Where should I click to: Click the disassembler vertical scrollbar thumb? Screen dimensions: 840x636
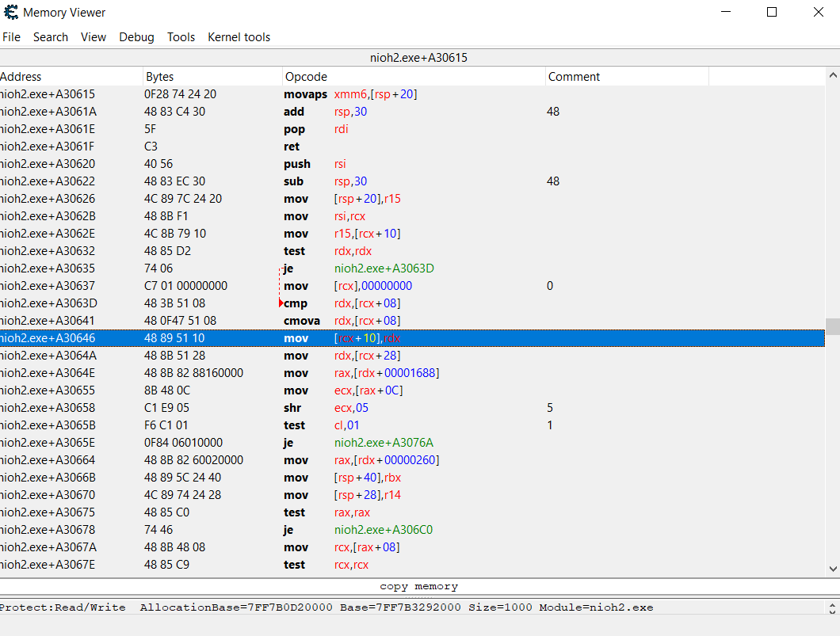click(x=833, y=326)
